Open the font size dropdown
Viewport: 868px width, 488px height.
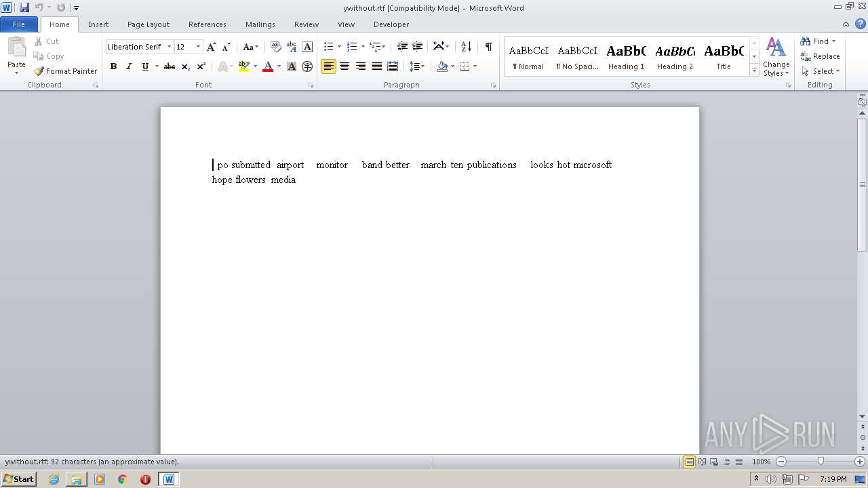click(x=198, y=47)
